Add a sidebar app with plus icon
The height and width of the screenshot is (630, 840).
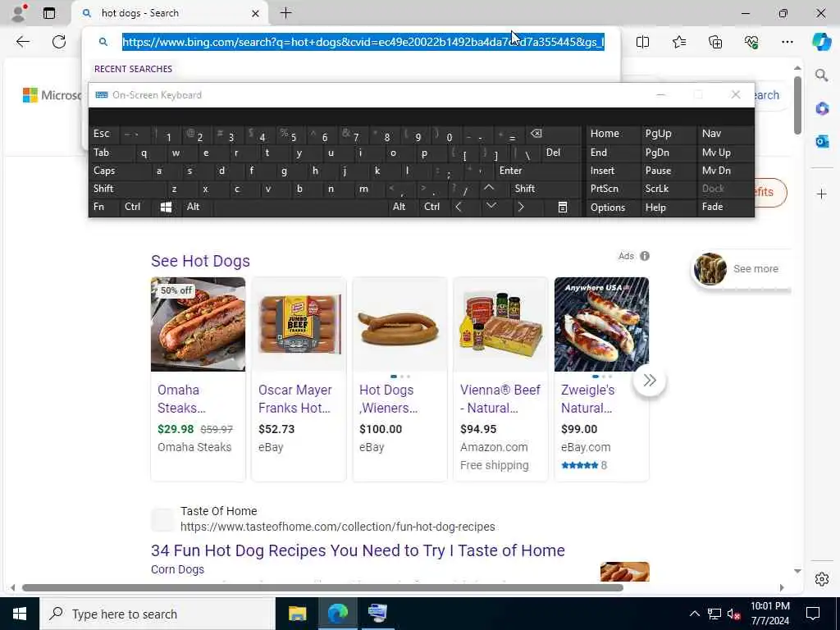point(822,194)
